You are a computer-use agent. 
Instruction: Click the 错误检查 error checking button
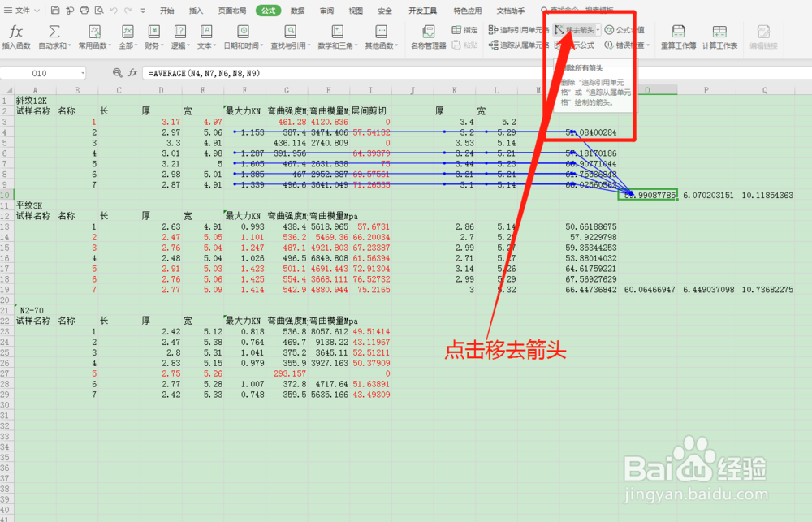click(x=625, y=45)
